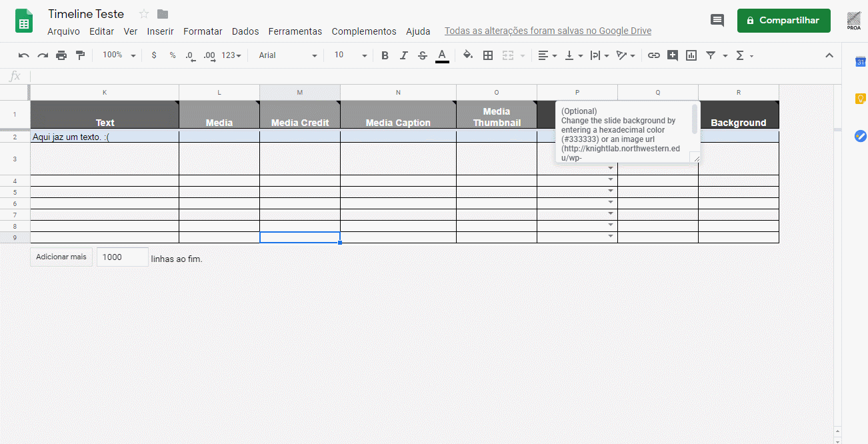Open Google Calendar side panel

point(860,62)
